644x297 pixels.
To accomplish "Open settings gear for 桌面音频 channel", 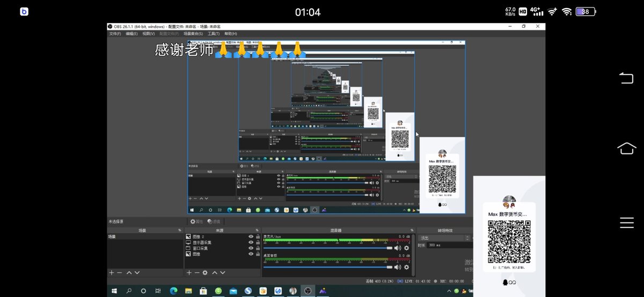I will tap(407, 267).
